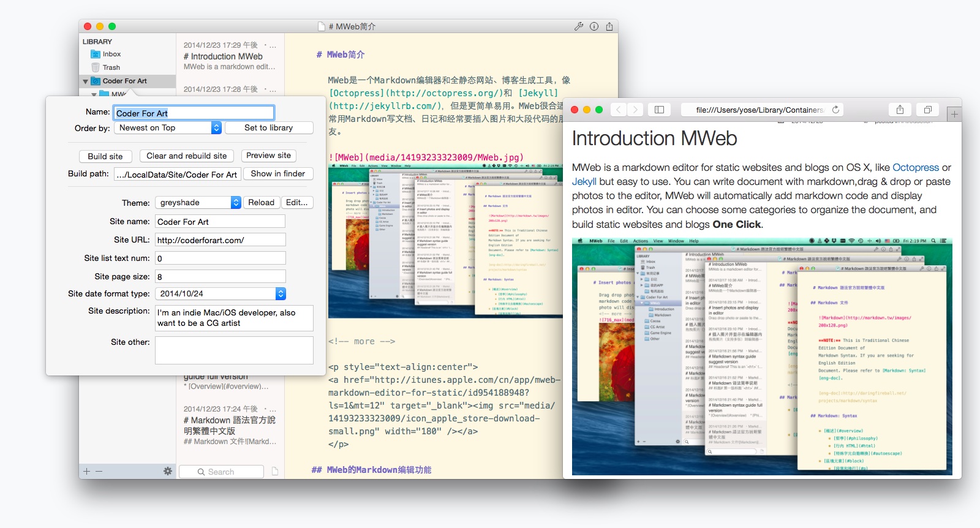Open the info icon in MWeb title bar
The height and width of the screenshot is (528, 980).
coord(594,26)
